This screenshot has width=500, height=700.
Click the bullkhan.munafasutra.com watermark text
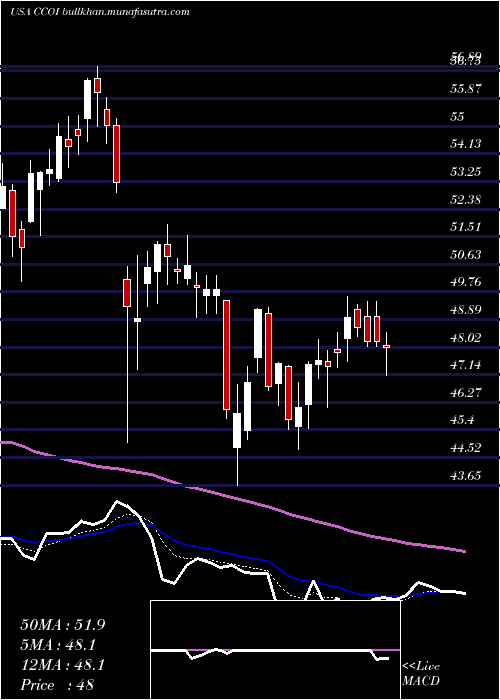pos(125,12)
